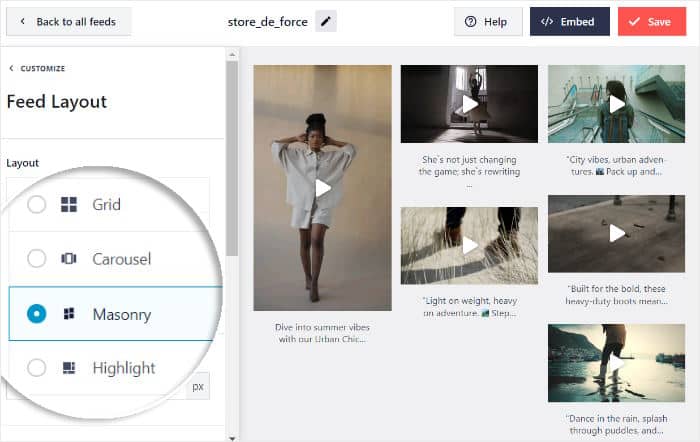Go back via the Customize chevron
700x442 pixels.
point(12,68)
